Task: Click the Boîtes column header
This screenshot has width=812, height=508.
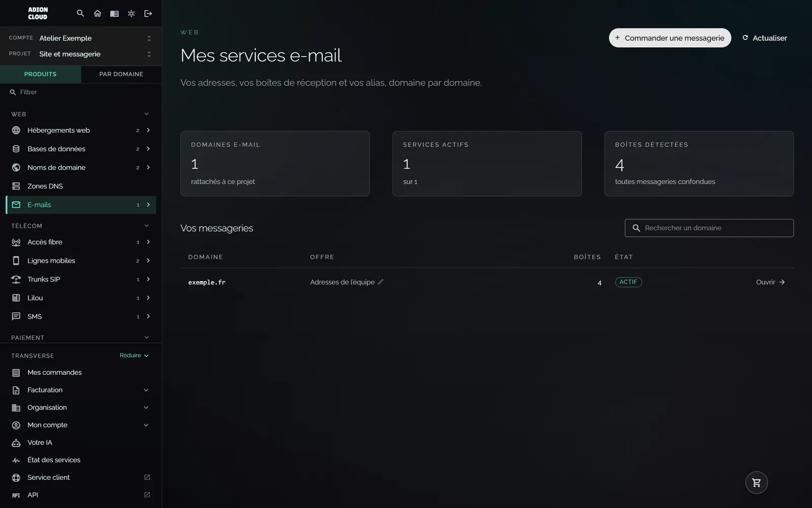Action: [587, 257]
